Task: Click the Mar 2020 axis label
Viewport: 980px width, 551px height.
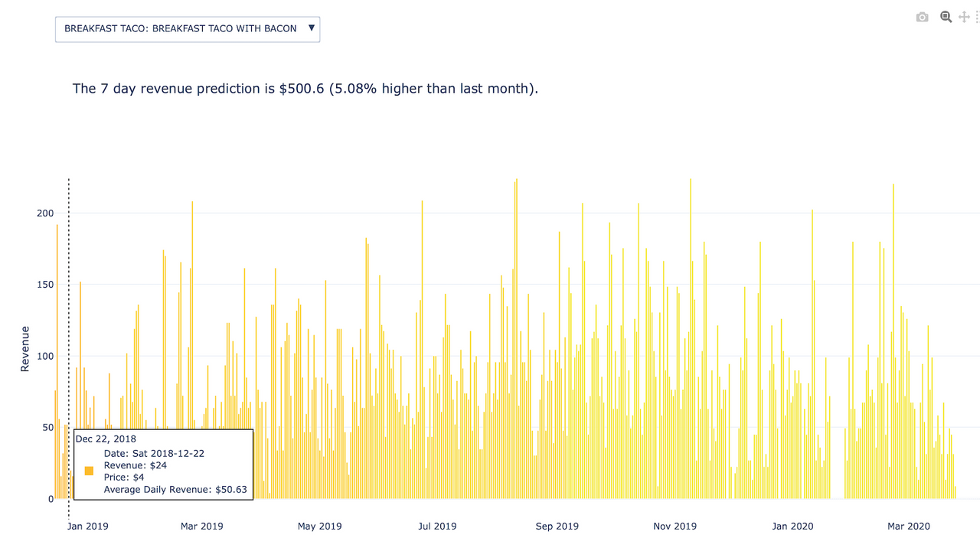Action: pyautogui.click(x=908, y=527)
